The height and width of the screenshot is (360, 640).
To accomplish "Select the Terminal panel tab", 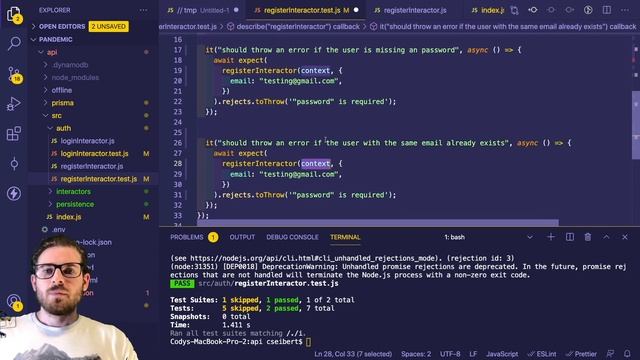I will point(345,237).
